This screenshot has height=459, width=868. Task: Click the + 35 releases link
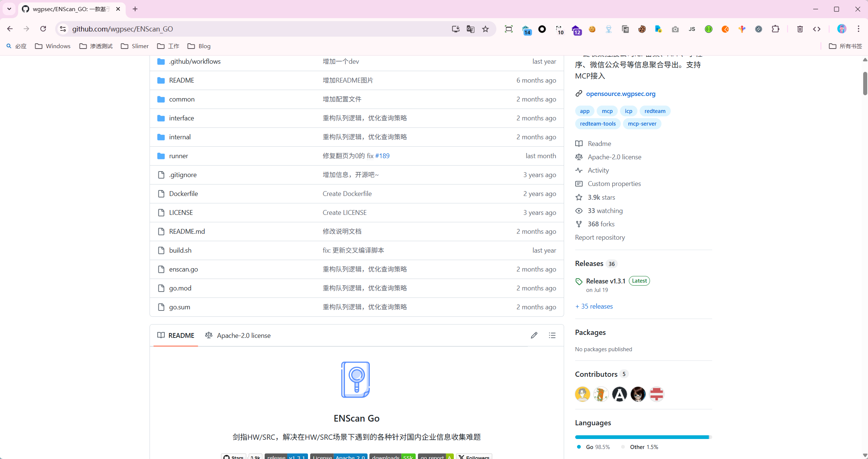tap(594, 306)
